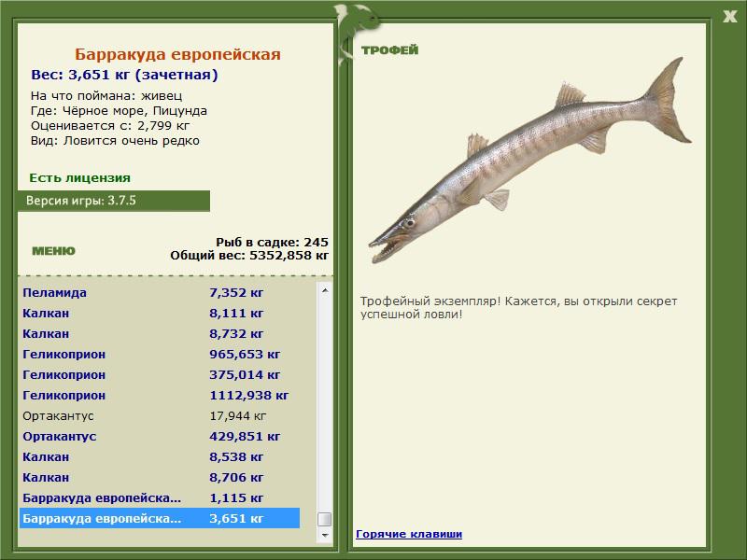
Task: Select Геликоприон 965,653 кг row
Action: (160, 355)
